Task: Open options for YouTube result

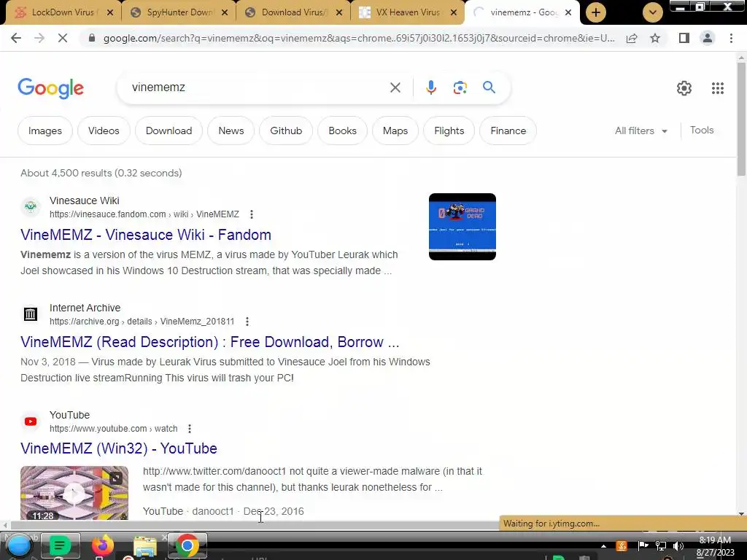Action: (190, 429)
